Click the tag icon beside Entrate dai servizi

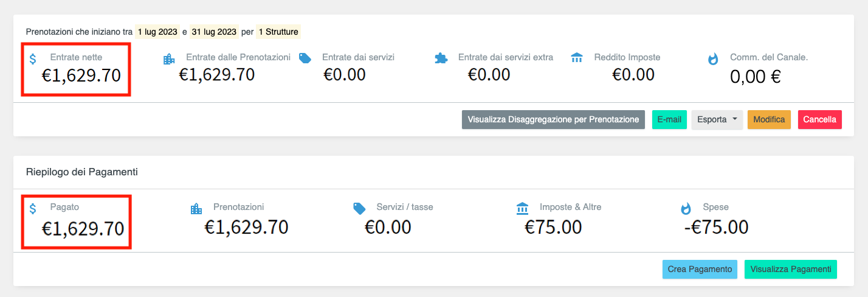pos(305,58)
